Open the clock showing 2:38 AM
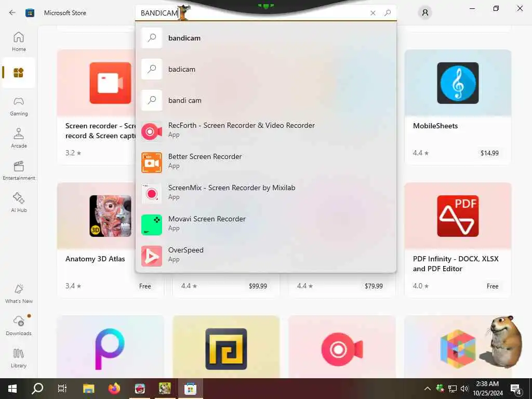532x399 pixels. [x=487, y=389]
